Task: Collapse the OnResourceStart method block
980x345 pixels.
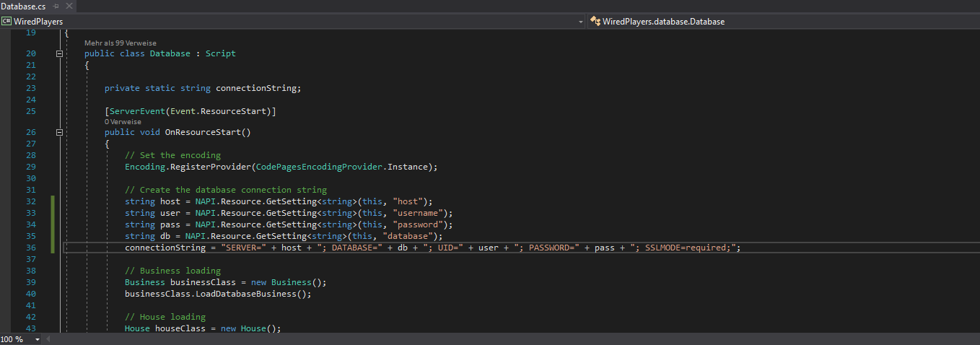Action: pos(60,133)
